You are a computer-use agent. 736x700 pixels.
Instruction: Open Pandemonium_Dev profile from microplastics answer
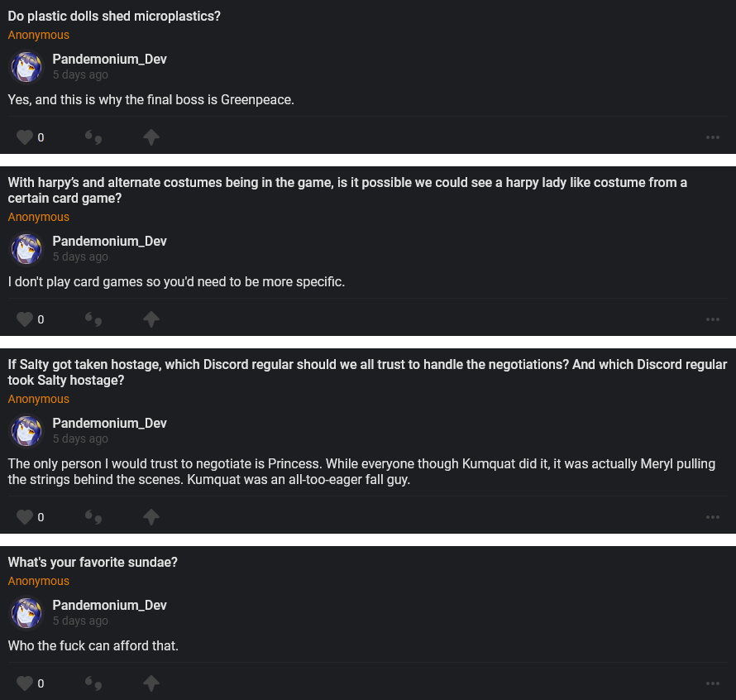[109, 59]
